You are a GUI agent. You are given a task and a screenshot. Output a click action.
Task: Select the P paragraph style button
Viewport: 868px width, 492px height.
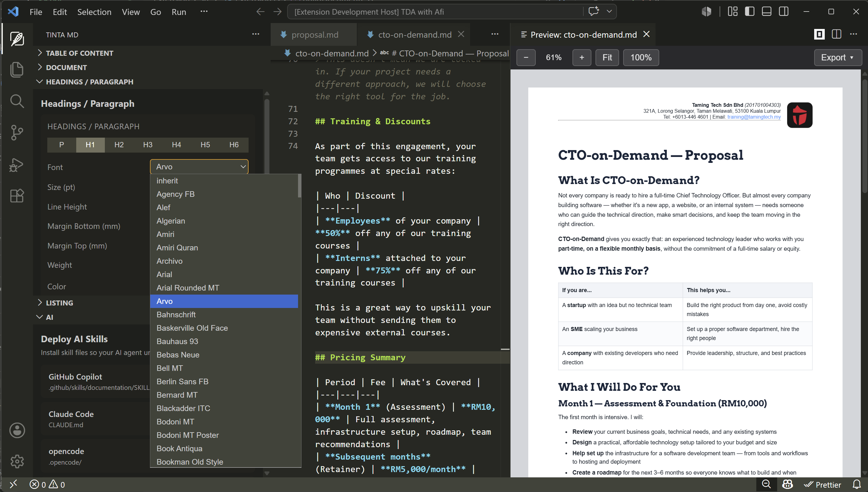click(62, 145)
